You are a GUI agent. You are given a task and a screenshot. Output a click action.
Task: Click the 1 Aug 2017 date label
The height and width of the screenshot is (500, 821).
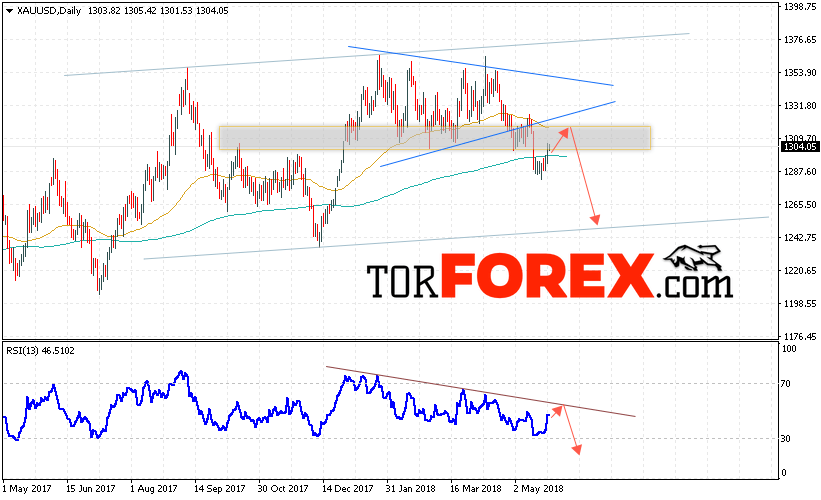point(154,488)
